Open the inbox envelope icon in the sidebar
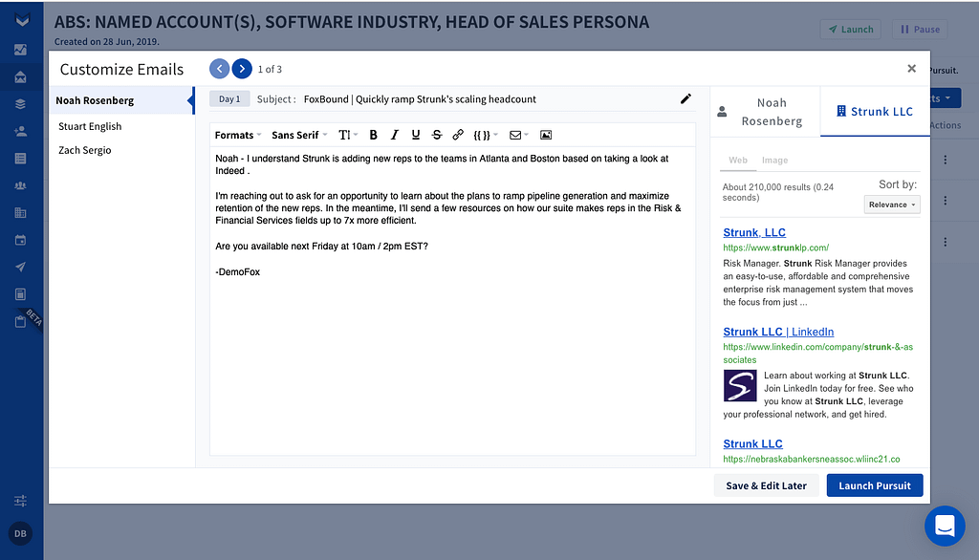This screenshot has height=560, width=979. (x=21, y=76)
